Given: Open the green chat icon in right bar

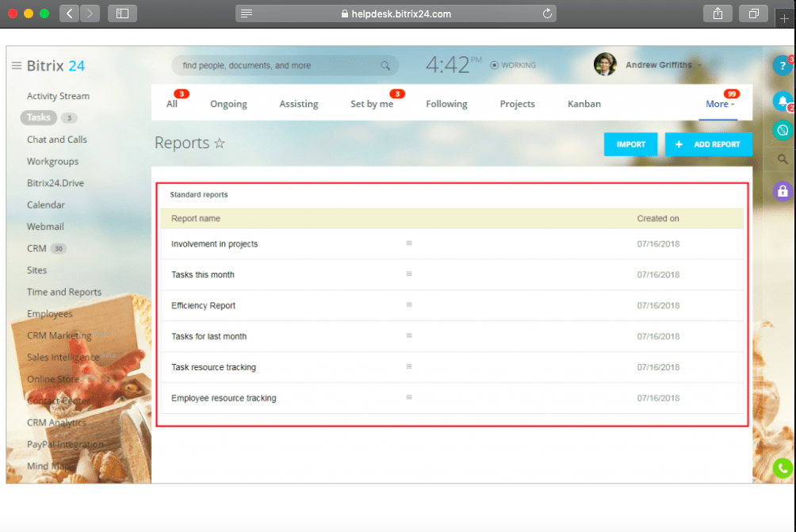Looking at the screenshot, I should click(x=783, y=130).
